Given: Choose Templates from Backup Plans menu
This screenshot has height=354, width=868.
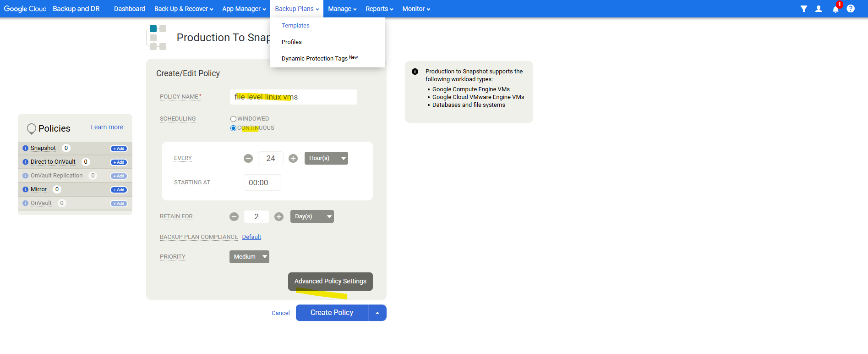Looking at the screenshot, I should [x=295, y=26].
